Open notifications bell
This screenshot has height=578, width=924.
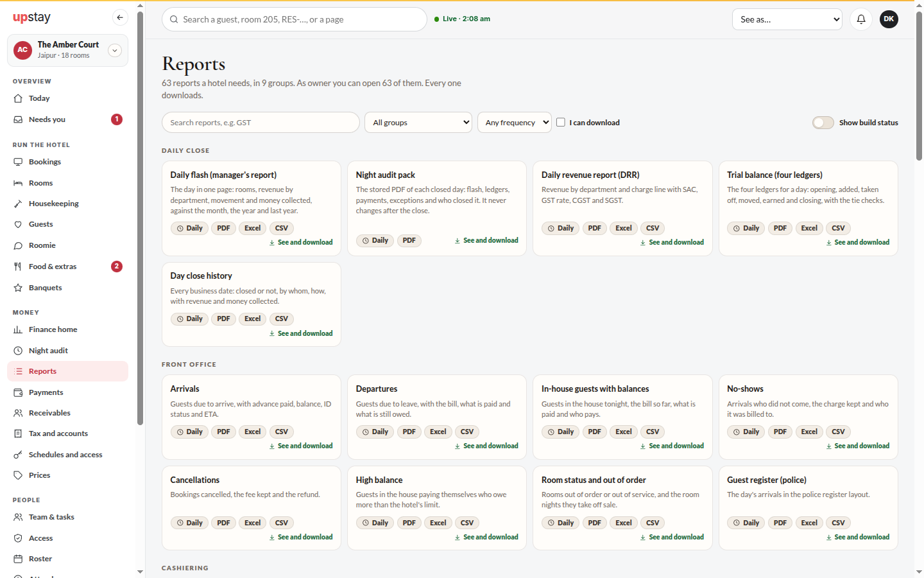coord(861,19)
